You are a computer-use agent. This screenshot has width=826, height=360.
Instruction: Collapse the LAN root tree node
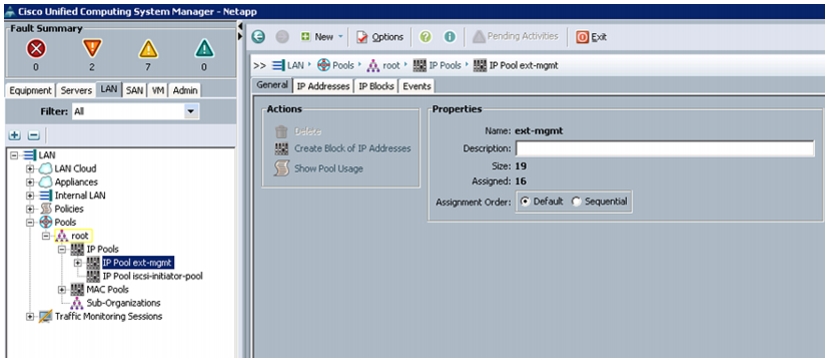coord(14,155)
